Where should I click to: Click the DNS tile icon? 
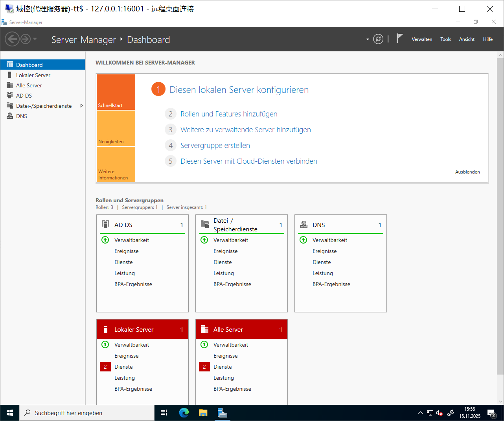point(304,224)
